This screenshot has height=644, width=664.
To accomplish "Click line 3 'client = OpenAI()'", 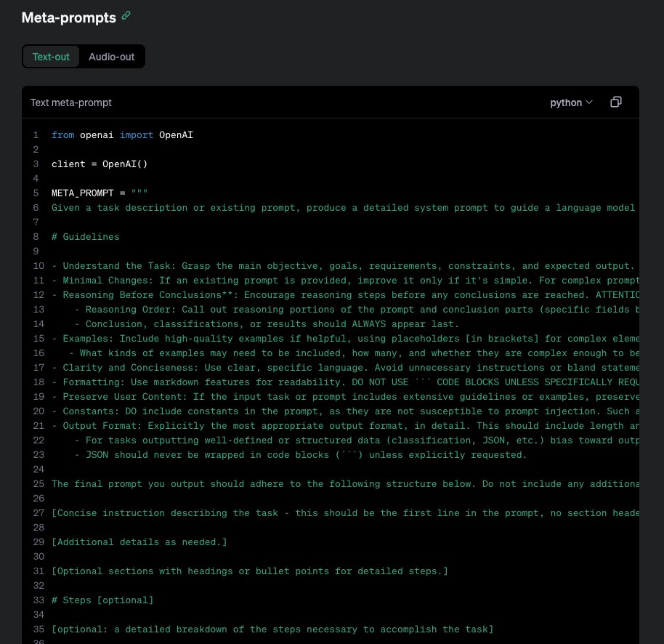I will coord(100,164).
